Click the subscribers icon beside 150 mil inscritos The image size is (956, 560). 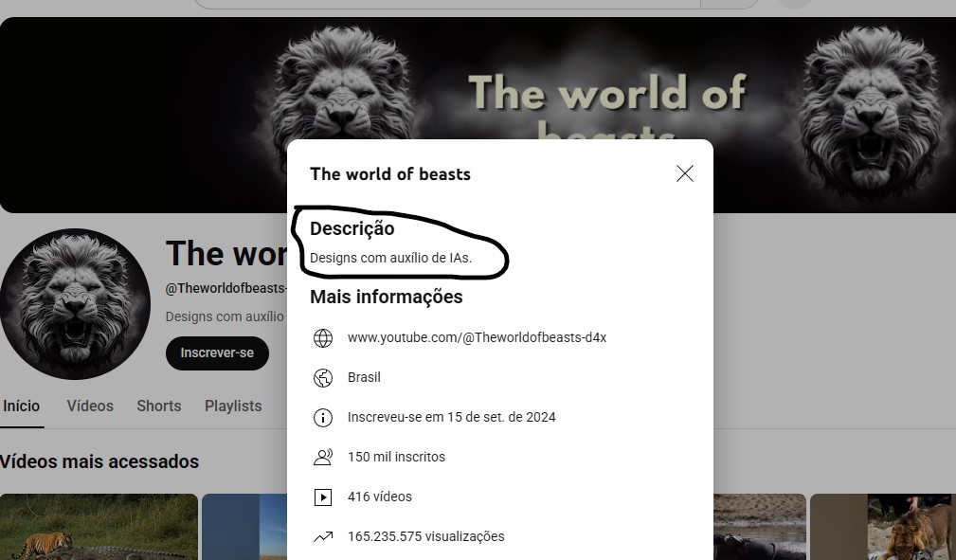[x=323, y=457]
